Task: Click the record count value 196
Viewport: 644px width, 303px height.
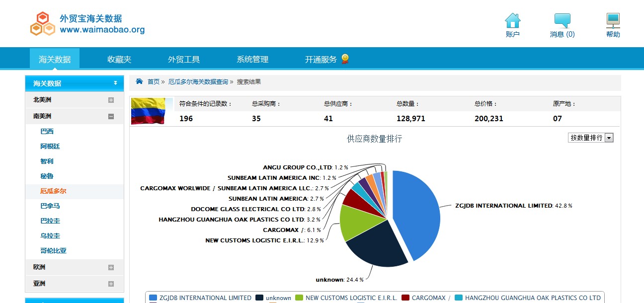Action: pyautogui.click(x=186, y=119)
